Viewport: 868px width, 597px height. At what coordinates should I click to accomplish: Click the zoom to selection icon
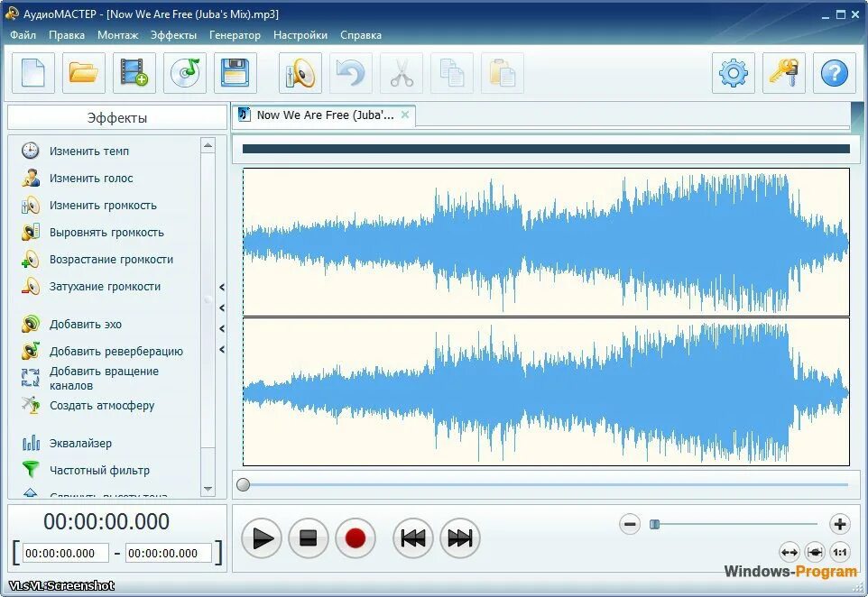814,552
